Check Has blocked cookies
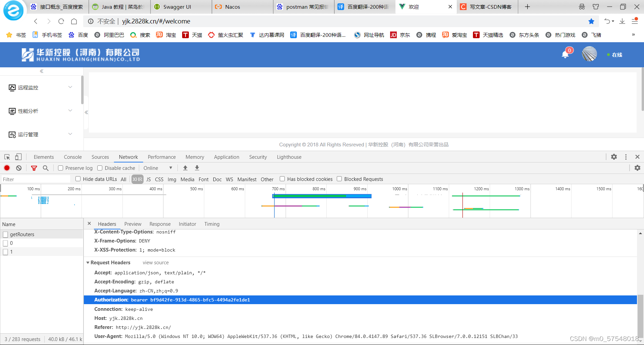 pos(282,179)
